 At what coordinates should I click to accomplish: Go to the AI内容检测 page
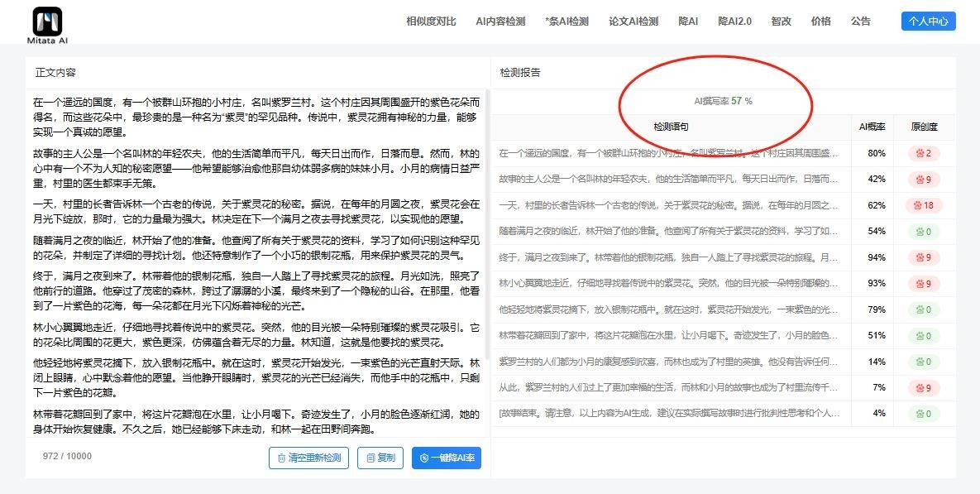(500, 22)
